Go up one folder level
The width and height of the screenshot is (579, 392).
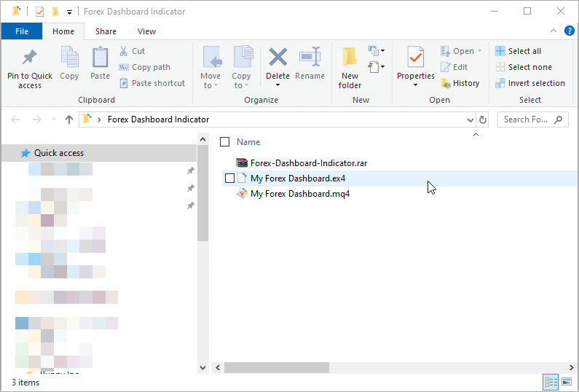point(69,119)
